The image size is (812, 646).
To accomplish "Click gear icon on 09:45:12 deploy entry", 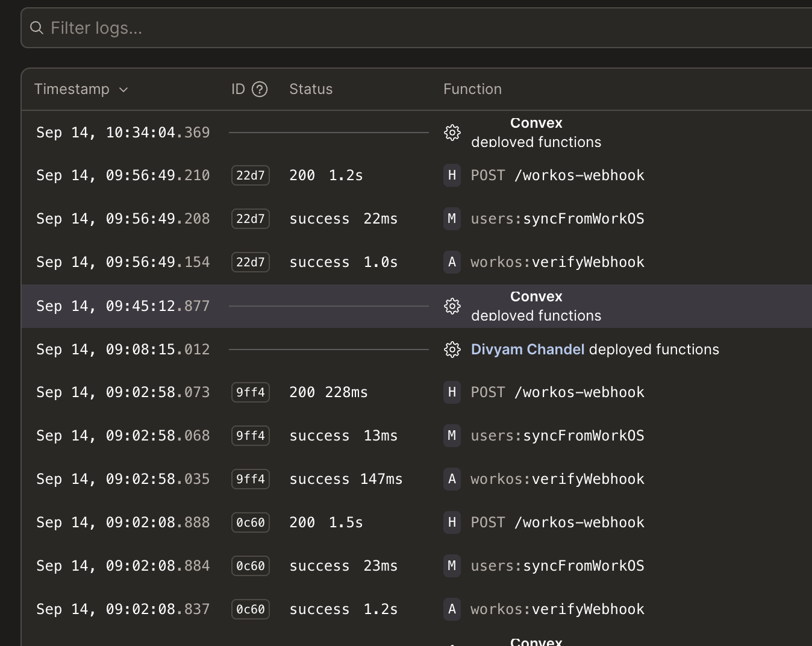I will pyautogui.click(x=452, y=306).
